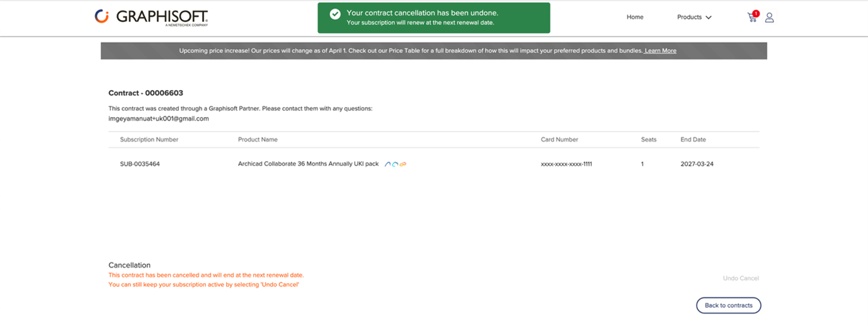Click the teal cloud product icon
The width and height of the screenshot is (868, 326).
(x=395, y=164)
